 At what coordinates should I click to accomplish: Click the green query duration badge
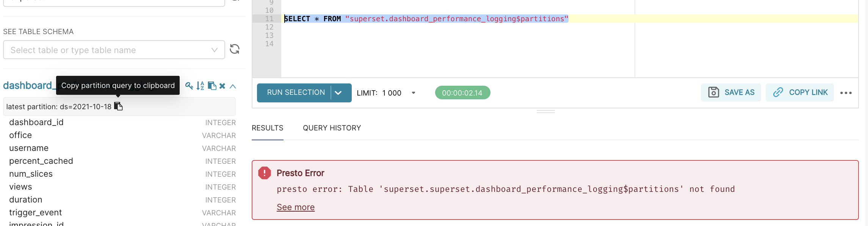462,92
